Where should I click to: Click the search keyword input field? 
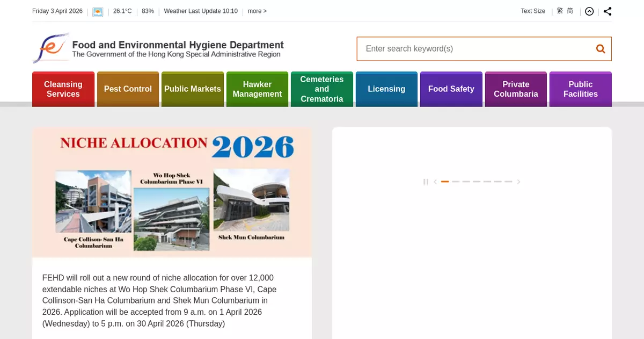[475, 49]
